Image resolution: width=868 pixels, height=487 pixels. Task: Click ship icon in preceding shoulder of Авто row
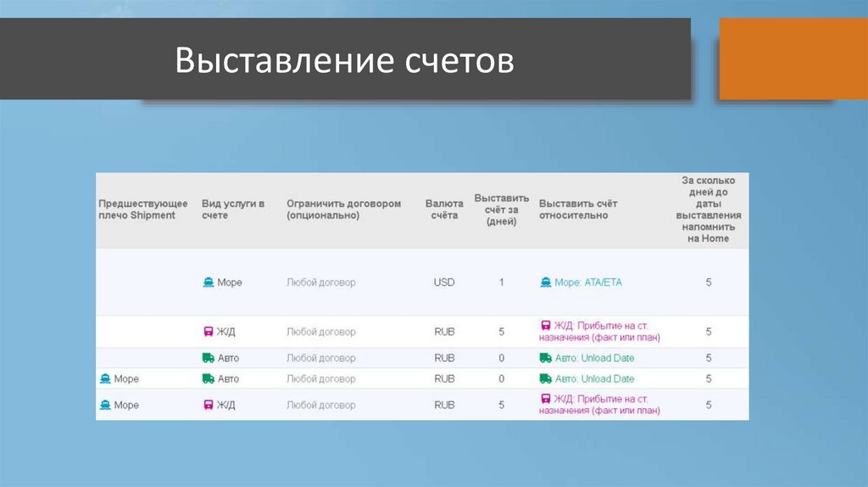coord(105,379)
